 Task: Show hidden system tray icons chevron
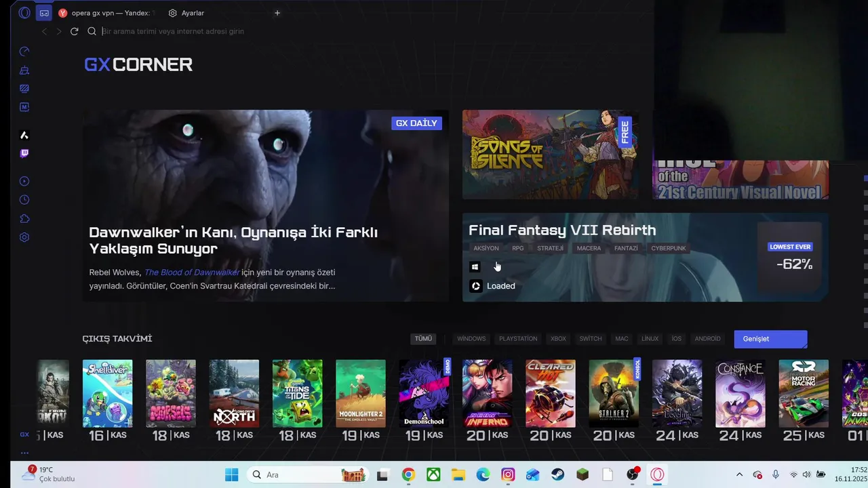click(x=739, y=474)
